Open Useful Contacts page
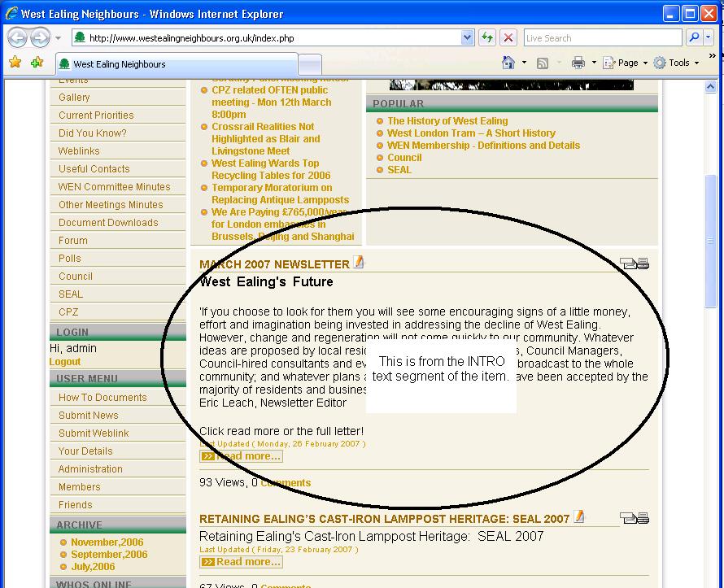 [x=94, y=169]
